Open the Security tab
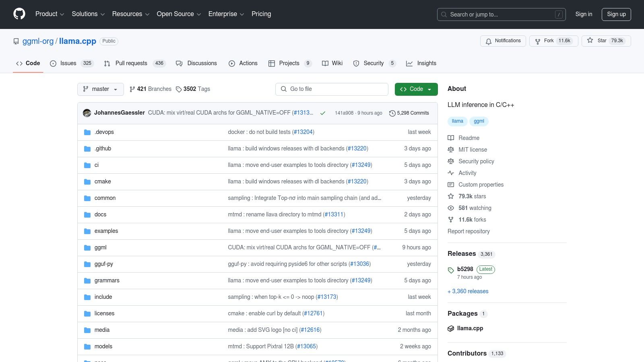 (374, 64)
